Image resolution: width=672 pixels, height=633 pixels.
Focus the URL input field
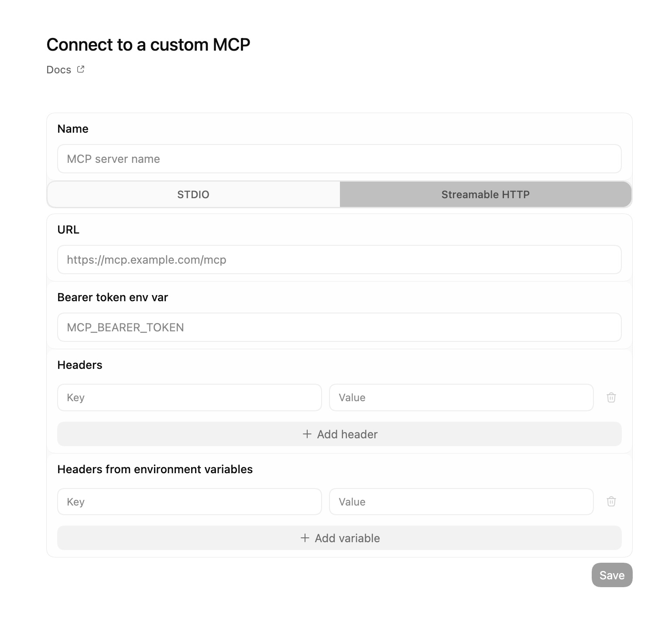339,259
